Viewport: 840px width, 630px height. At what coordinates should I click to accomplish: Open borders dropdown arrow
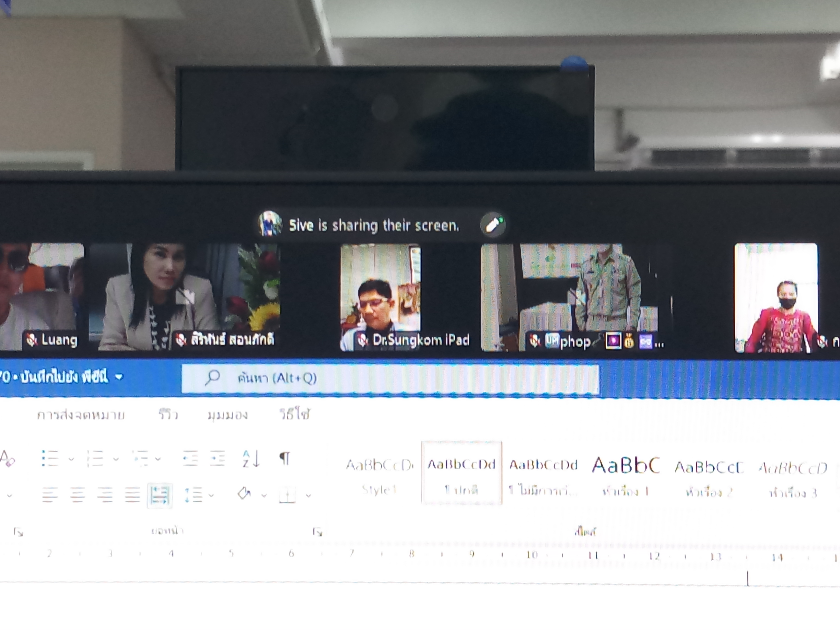(308, 495)
